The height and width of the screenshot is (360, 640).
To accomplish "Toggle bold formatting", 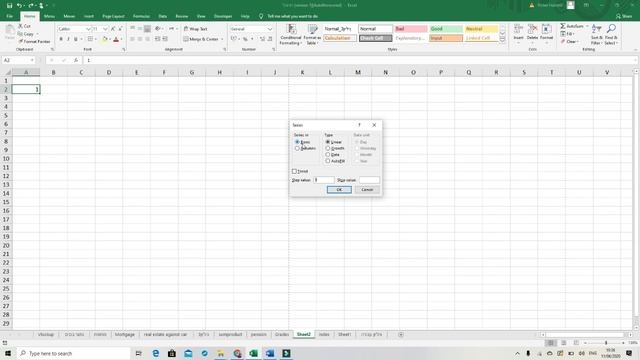I will tap(61, 39).
